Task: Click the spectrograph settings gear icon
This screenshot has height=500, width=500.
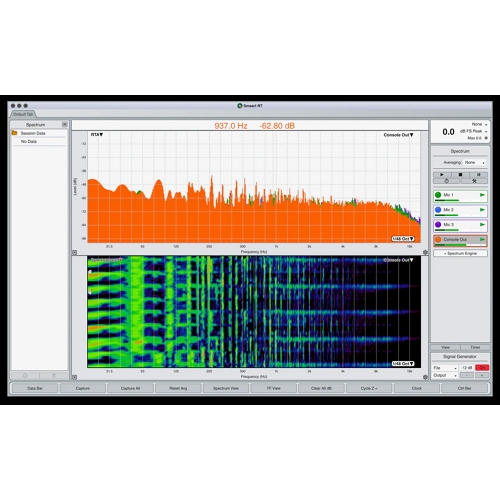Action: pos(425,377)
